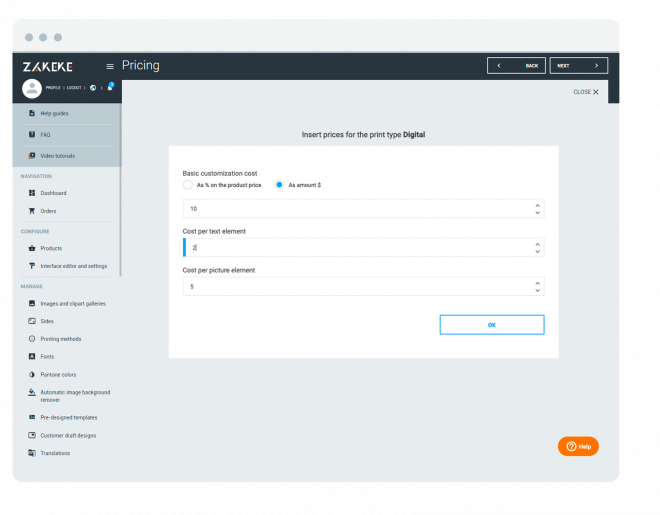Click the Dashboard grid icon
This screenshot has width=660, height=515.
[x=32, y=193]
